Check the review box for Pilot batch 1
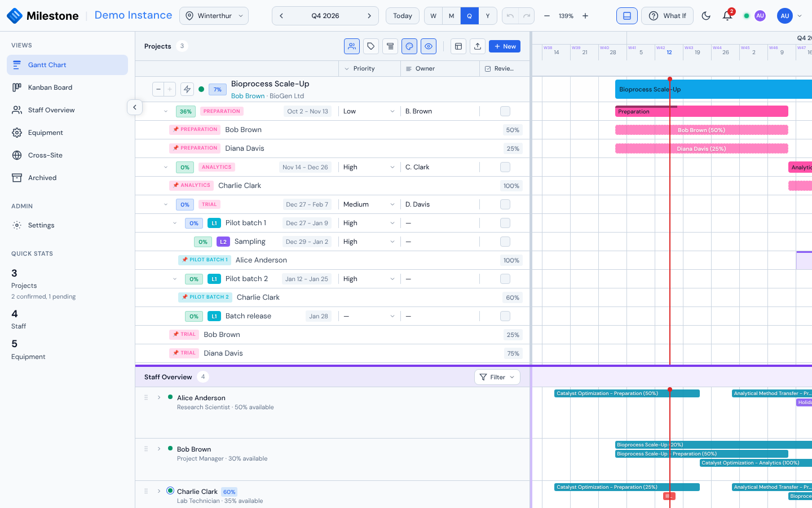This screenshot has width=812, height=508. coord(505,223)
